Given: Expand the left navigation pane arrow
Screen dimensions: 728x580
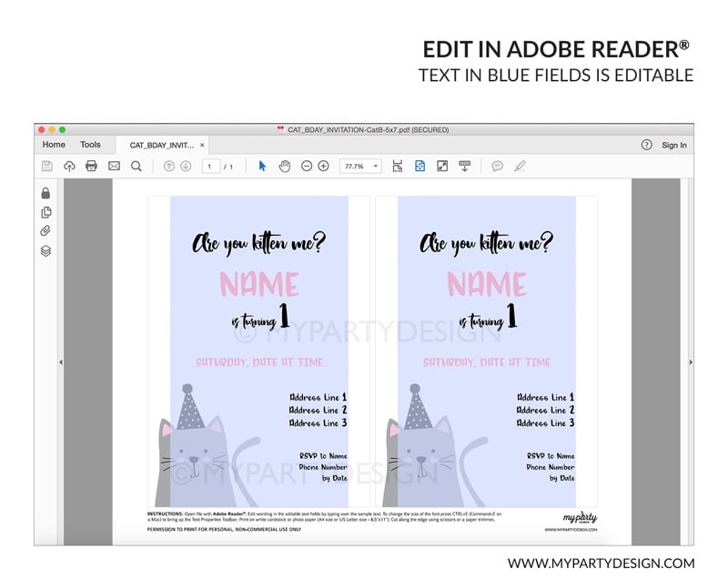Looking at the screenshot, I should tap(61, 362).
